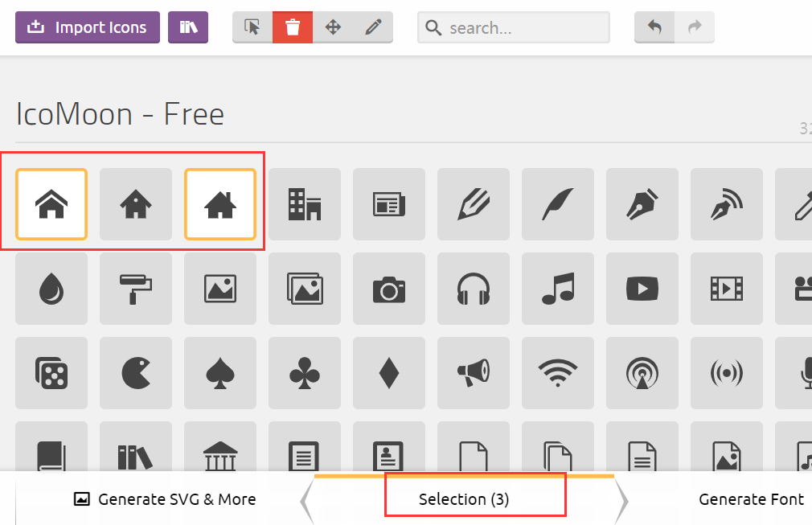This screenshot has height=525, width=812.
Task: Select the newspaper icon
Action: coord(389,204)
